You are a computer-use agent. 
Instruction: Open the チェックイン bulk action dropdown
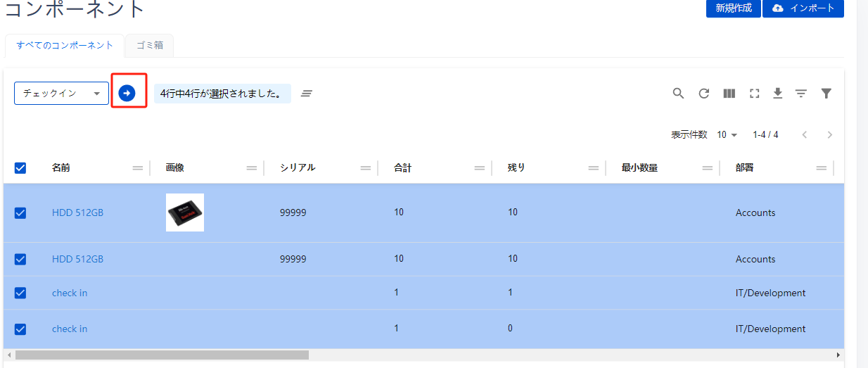[x=61, y=93]
